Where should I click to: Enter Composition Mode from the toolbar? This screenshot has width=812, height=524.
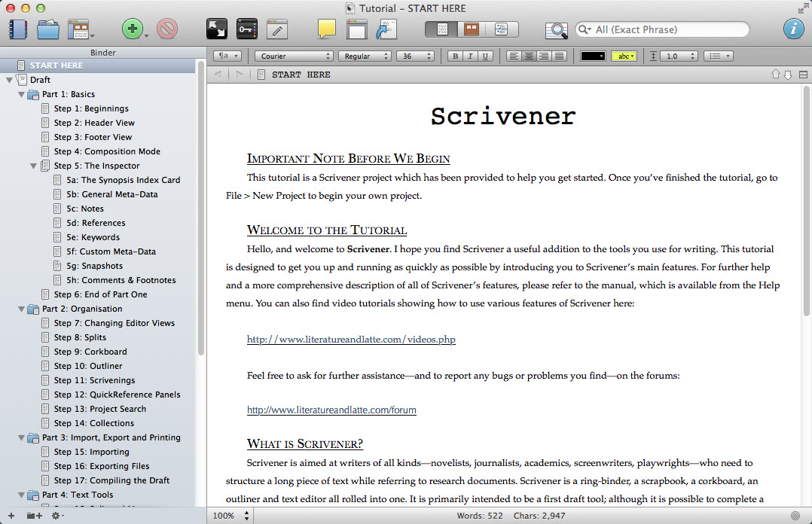click(x=216, y=28)
